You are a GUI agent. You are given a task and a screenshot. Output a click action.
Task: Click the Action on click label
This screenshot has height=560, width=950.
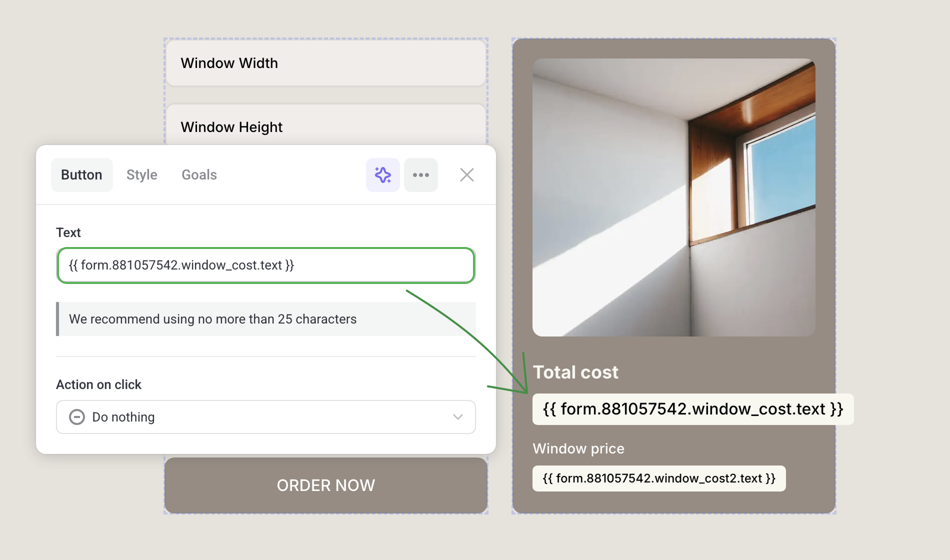point(98,384)
